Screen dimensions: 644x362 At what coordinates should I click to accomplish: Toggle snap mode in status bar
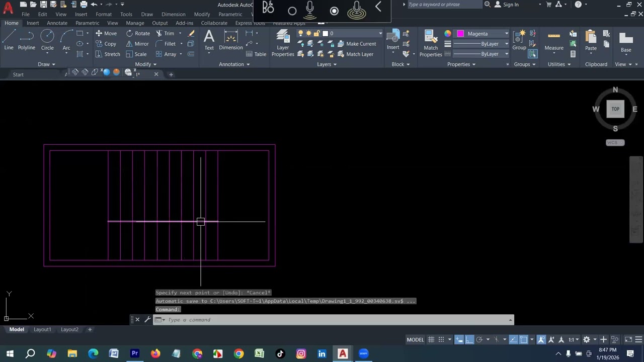441,339
